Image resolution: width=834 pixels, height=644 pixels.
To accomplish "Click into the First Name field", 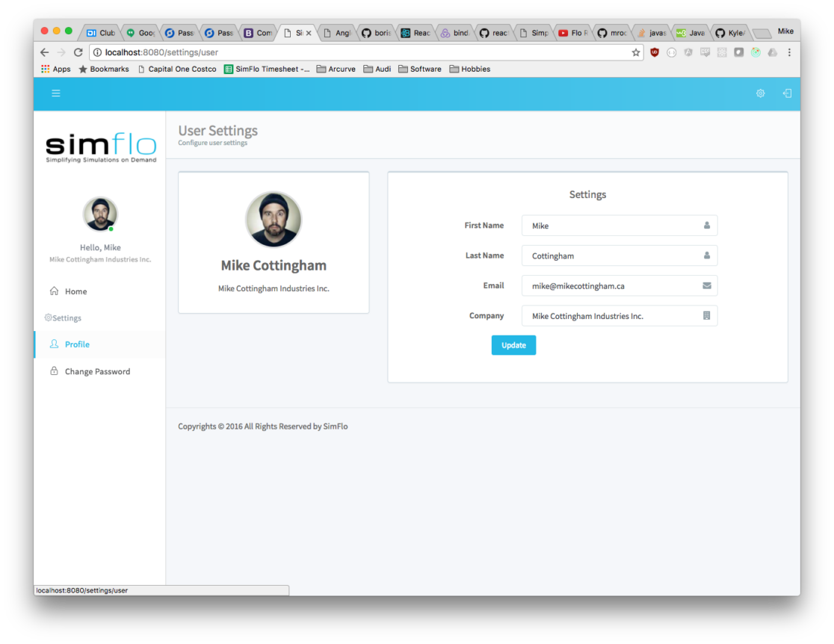I will click(613, 226).
